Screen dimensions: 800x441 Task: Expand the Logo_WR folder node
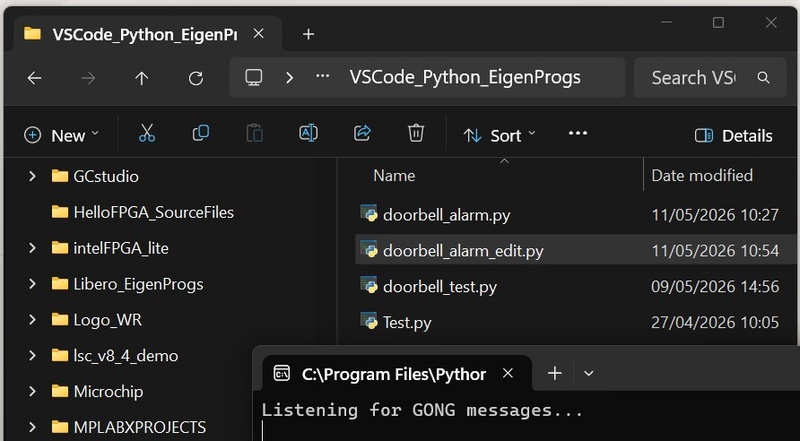point(32,320)
